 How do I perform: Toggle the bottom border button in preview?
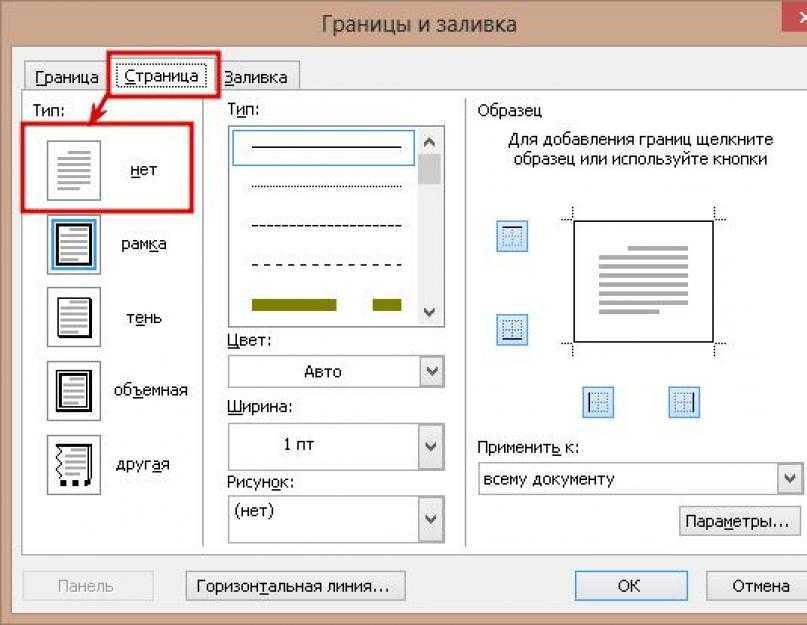tap(512, 329)
